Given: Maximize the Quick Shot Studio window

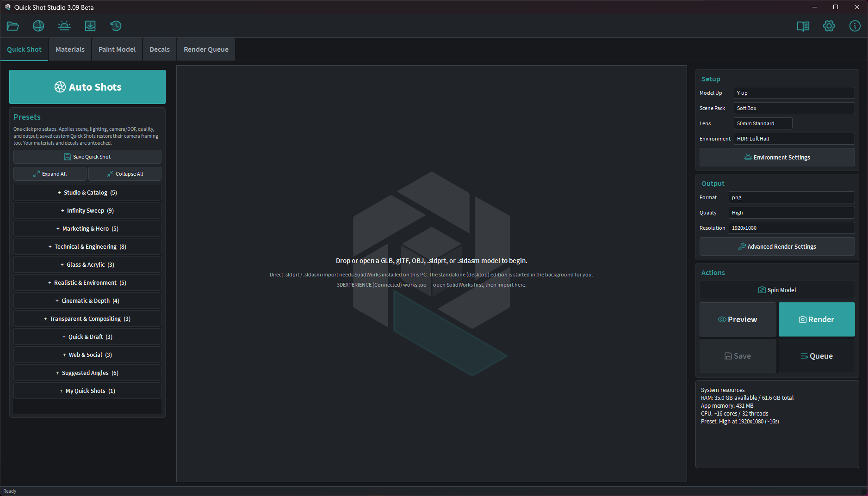Looking at the screenshot, I should [x=836, y=7].
